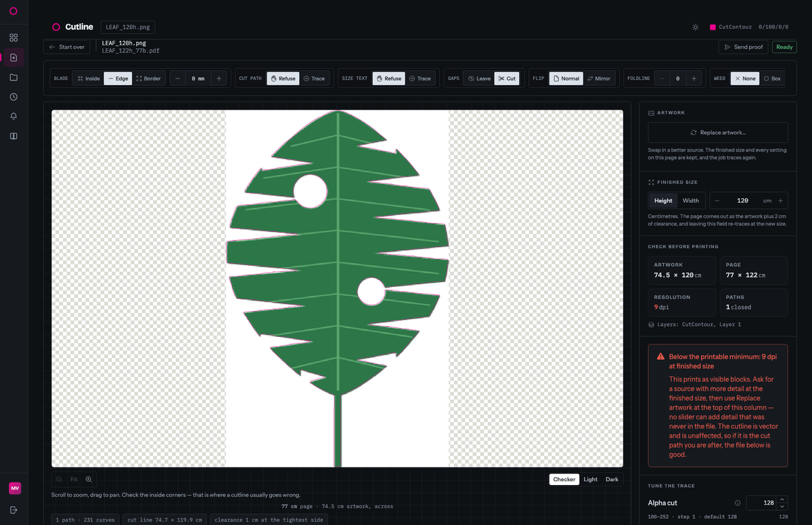812x525 pixels.
Task: Increase finished size with the plus button
Action: (780, 200)
